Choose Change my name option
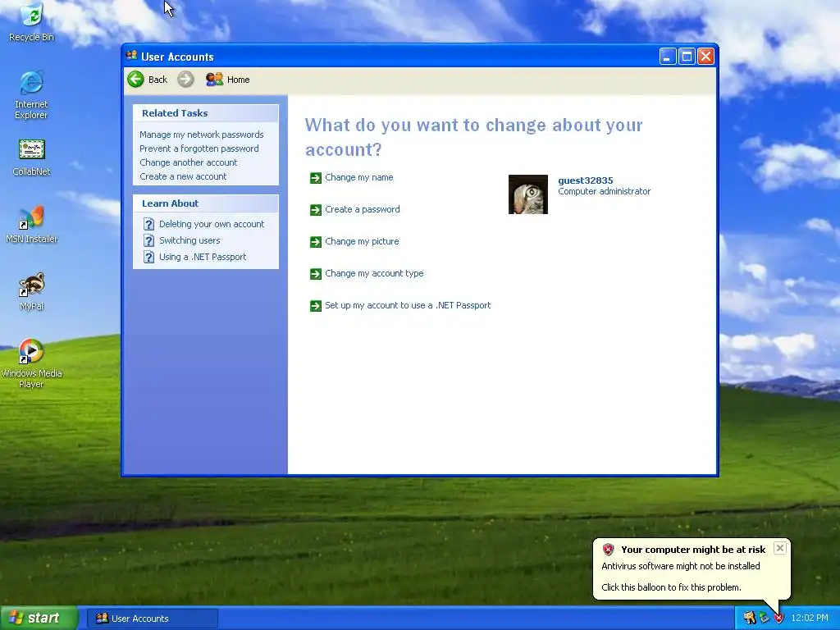The width and height of the screenshot is (840, 630). tap(359, 177)
